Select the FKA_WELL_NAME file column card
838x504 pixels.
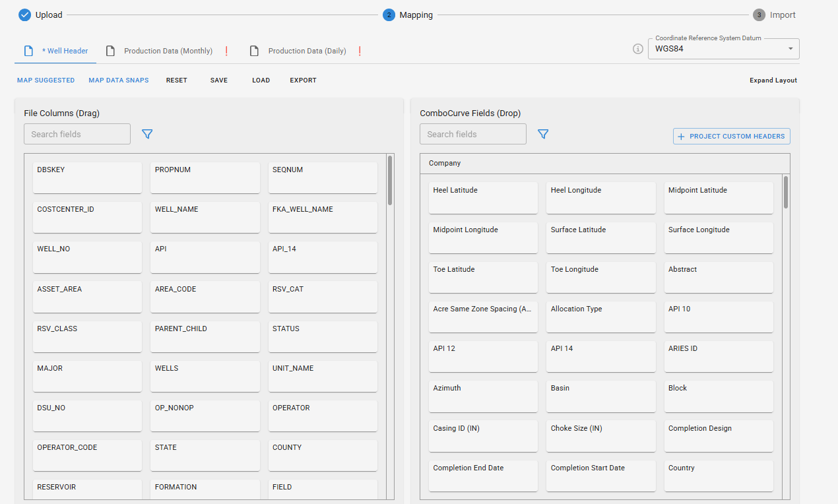[323, 218]
